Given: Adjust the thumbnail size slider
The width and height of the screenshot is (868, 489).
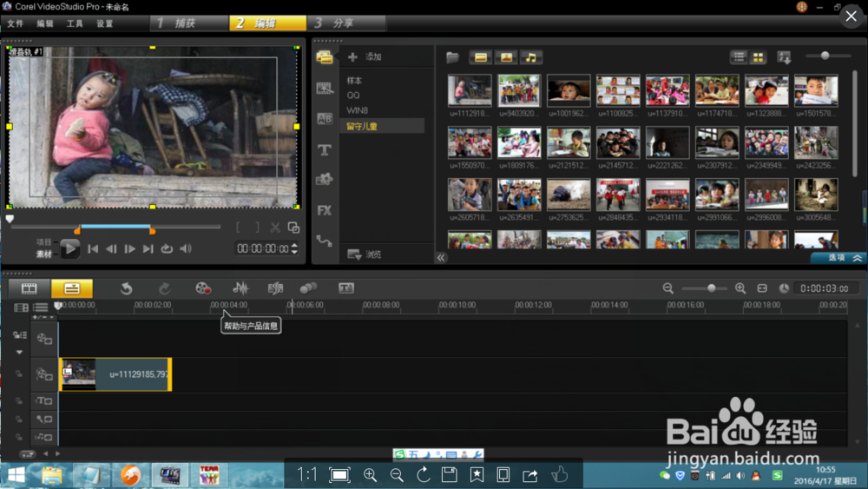Looking at the screenshot, I should [825, 56].
